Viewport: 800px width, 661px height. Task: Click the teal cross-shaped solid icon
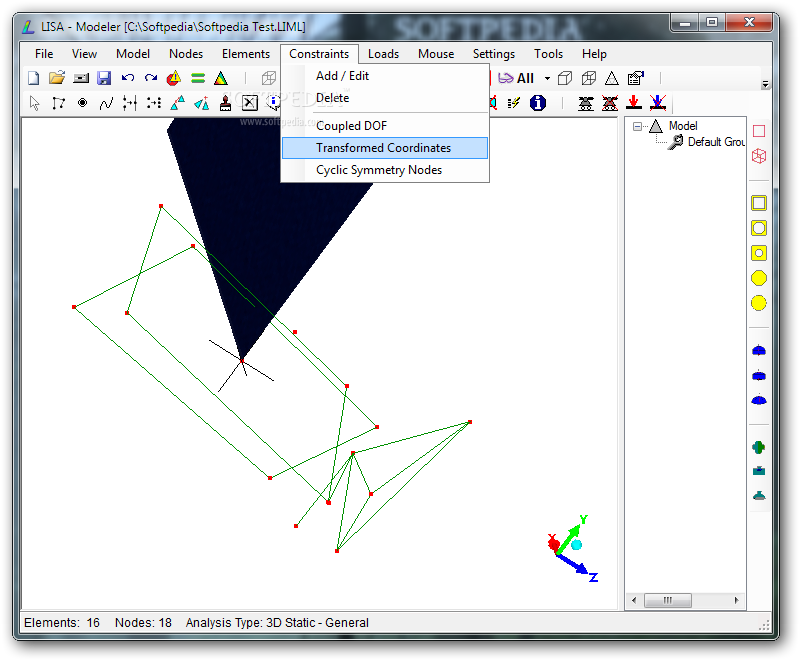(759, 447)
